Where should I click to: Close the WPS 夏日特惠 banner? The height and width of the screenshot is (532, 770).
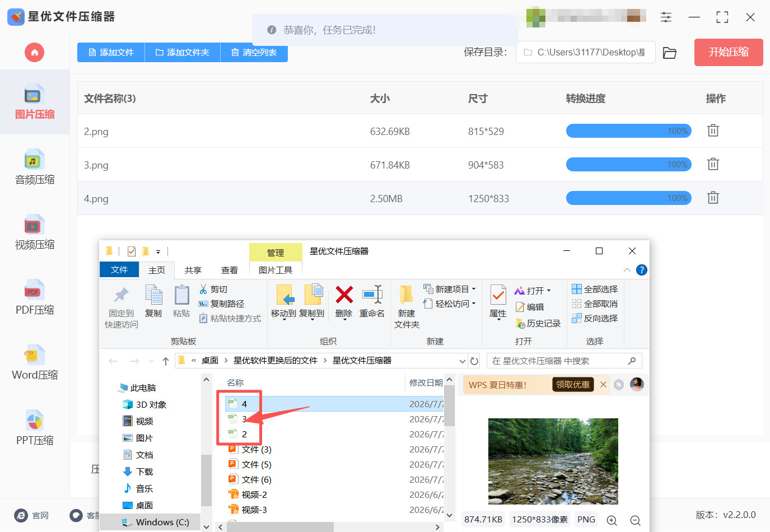point(603,385)
